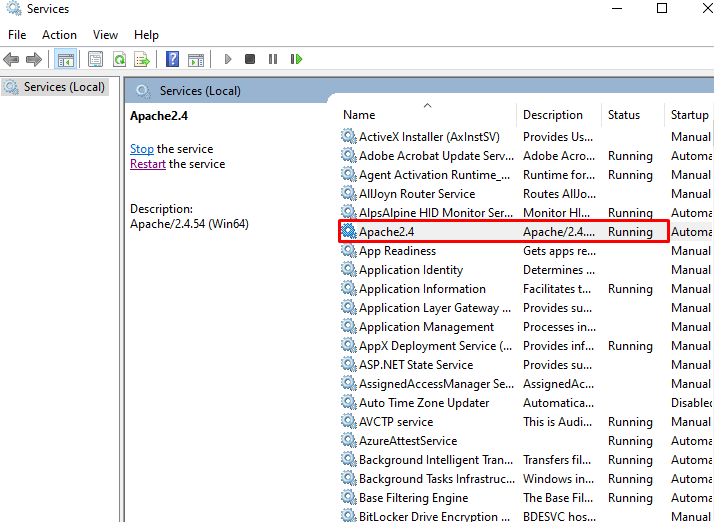This screenshot has width=714, height=522.
Task: Select the Agent Activation Runtime service name
Action: tap(434, 175)
